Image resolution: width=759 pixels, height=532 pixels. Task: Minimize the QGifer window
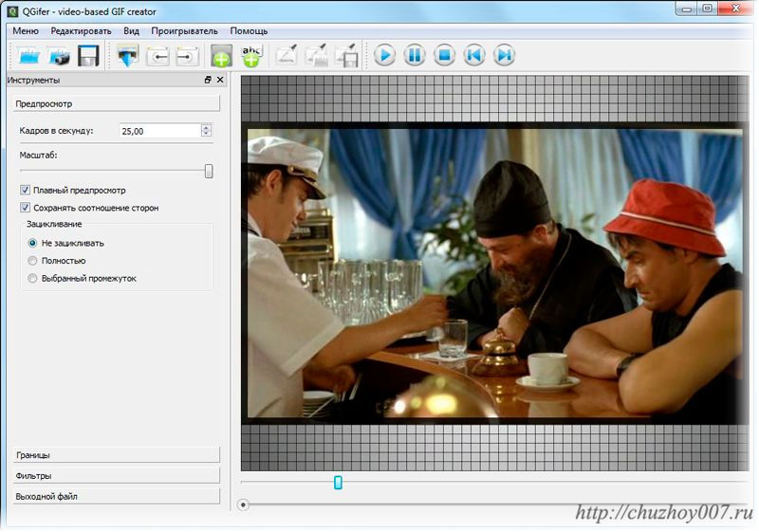(x=687, y=9)
